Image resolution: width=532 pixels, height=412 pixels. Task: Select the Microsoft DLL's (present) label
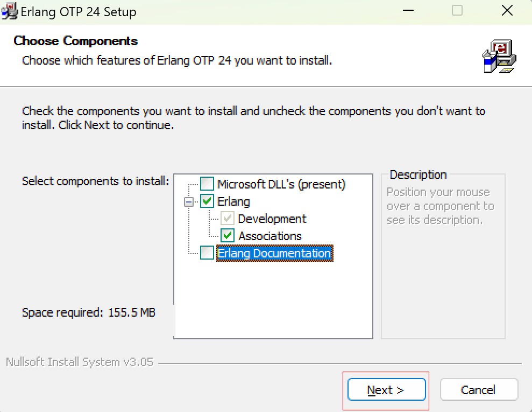tap(282, 184)
